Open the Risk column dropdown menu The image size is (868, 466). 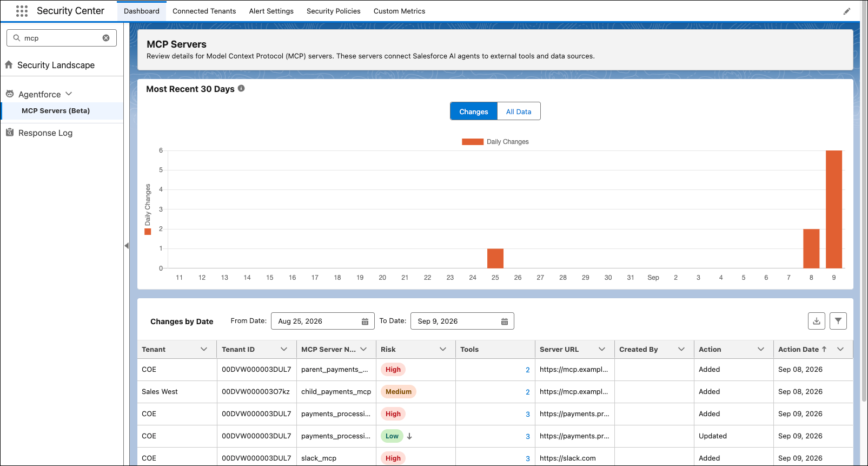click(443, 349)
